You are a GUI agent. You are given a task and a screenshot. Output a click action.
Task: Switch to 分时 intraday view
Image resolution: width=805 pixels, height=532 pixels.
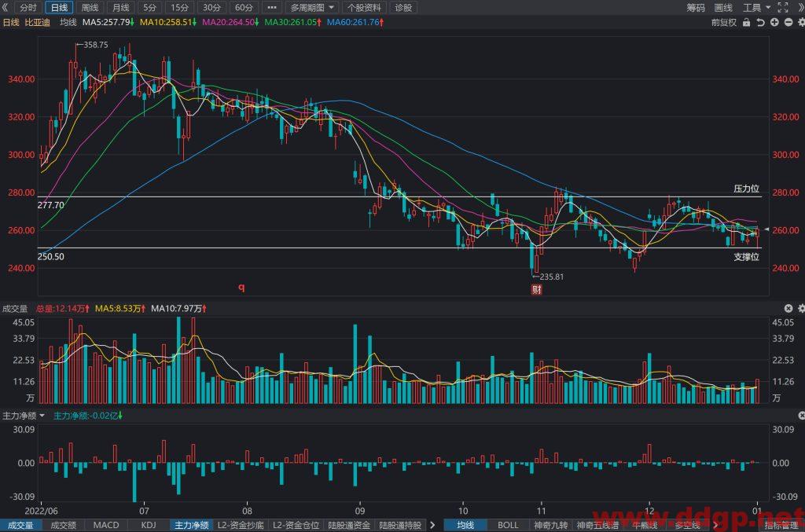click(x=28, y=7)
